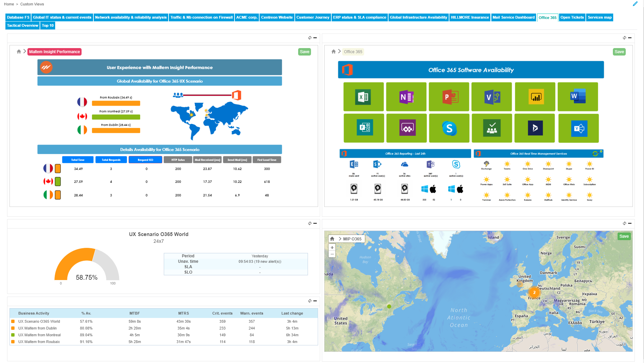The height and width of the screenshot is (363, 644).
Task: Open Global IT status & current events tab
Action: pyautogui.click(x=62, y=17)
